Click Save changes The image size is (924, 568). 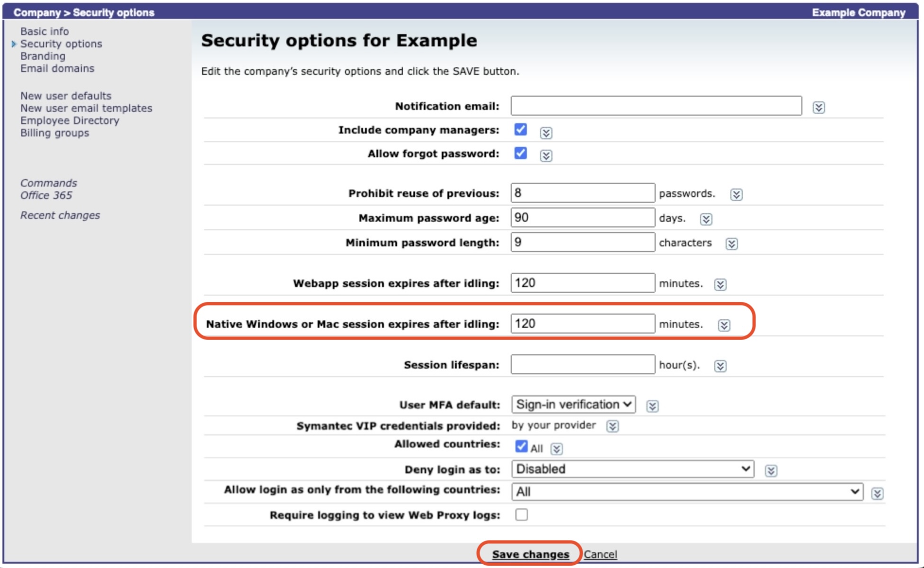click(530, 554)
